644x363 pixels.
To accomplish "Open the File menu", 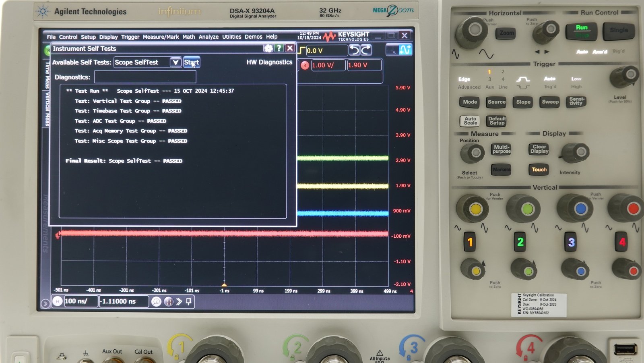I will click(51, 37).
